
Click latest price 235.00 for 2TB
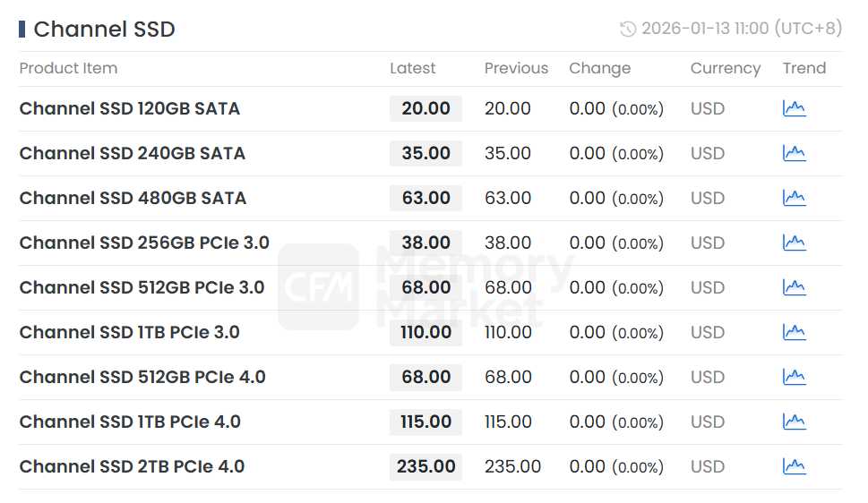(x=426, y=466)
